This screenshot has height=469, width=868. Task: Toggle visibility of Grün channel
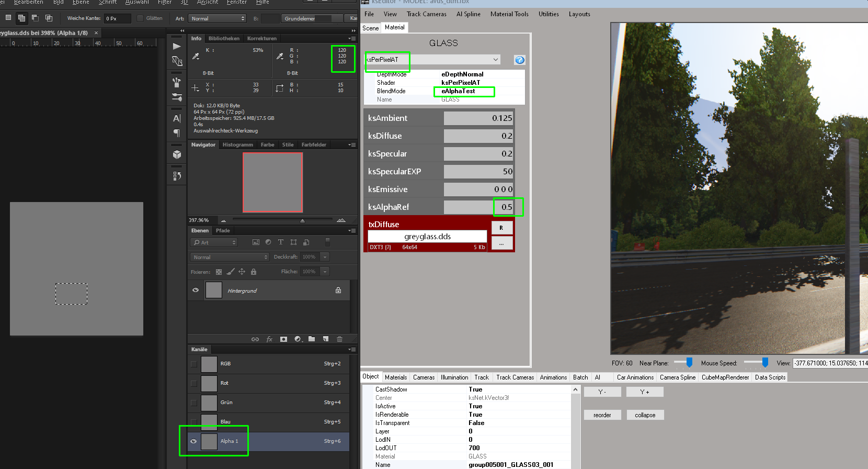(194, 403)
